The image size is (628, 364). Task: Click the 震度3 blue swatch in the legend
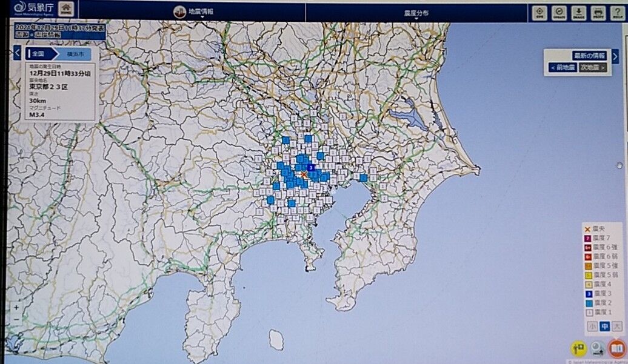[589, 294]
